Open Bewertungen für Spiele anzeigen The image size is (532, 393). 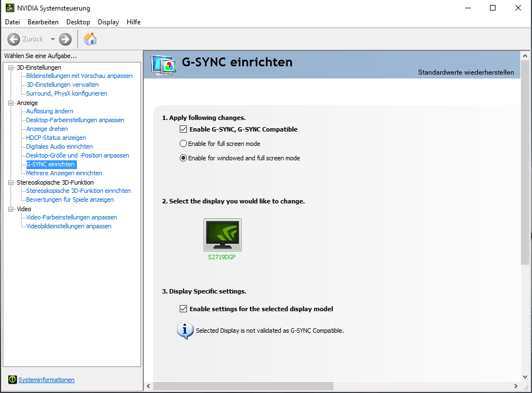click(70, 200)
